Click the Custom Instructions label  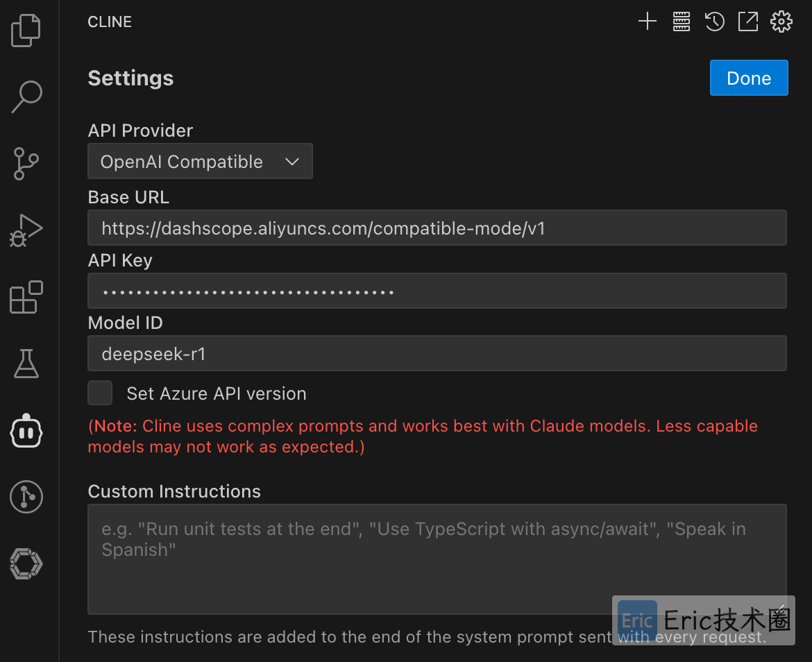174,492
